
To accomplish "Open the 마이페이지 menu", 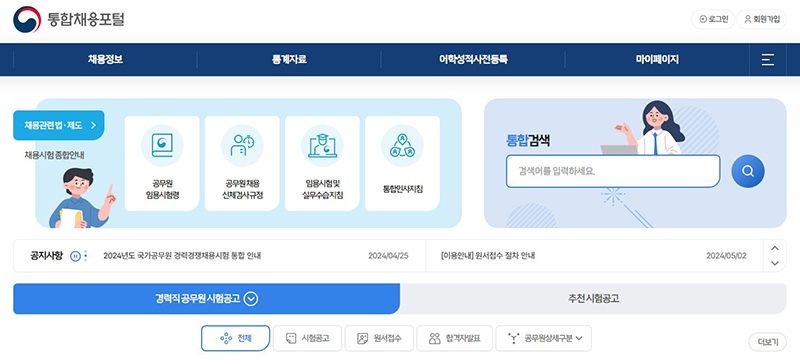I will click(657, 60).
